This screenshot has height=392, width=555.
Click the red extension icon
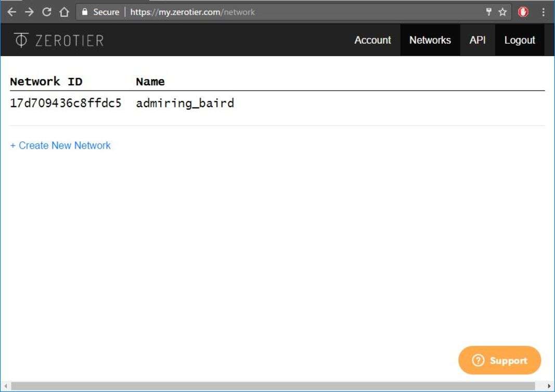point(523,12)
